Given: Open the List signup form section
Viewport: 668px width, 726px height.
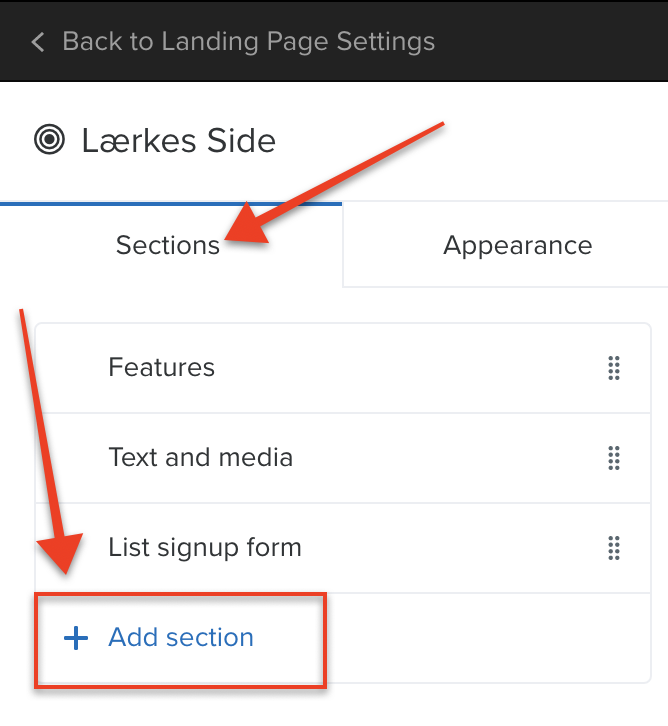Looking at the screenshot, I should (343, 548).
